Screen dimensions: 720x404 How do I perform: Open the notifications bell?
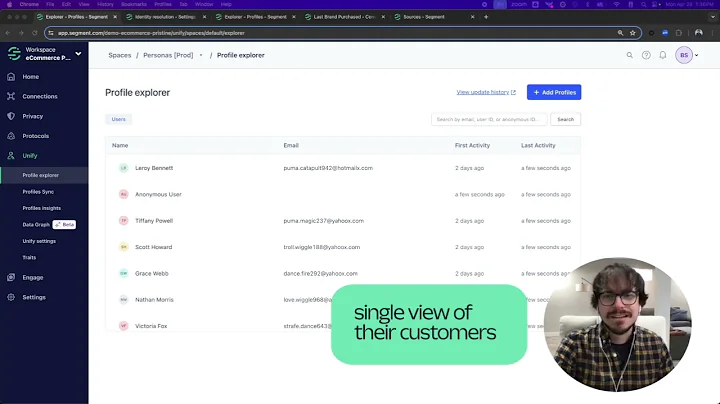663,55
